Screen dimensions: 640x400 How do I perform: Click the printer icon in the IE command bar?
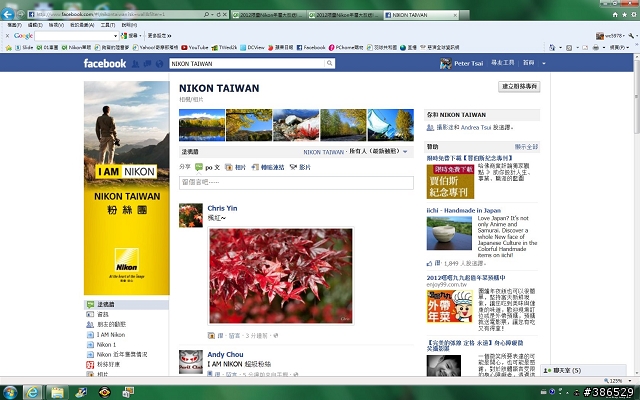(596, 47)
